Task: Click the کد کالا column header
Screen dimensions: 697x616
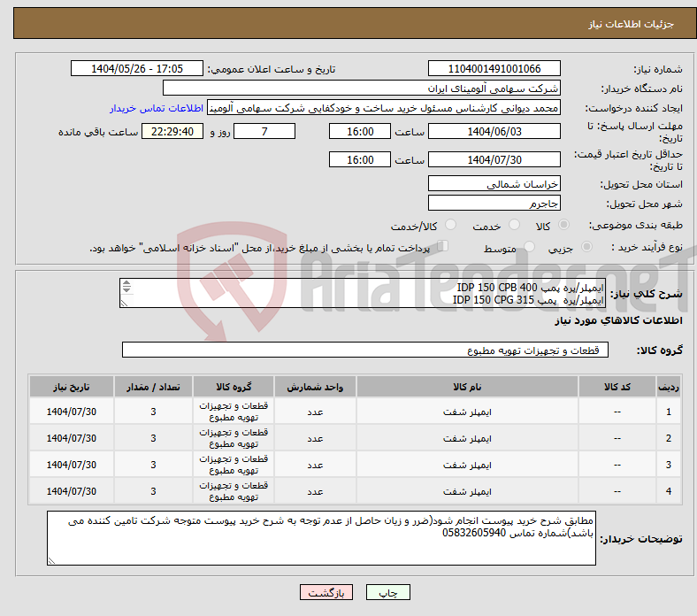Action: pyautogui.click(x=617, y=387)
